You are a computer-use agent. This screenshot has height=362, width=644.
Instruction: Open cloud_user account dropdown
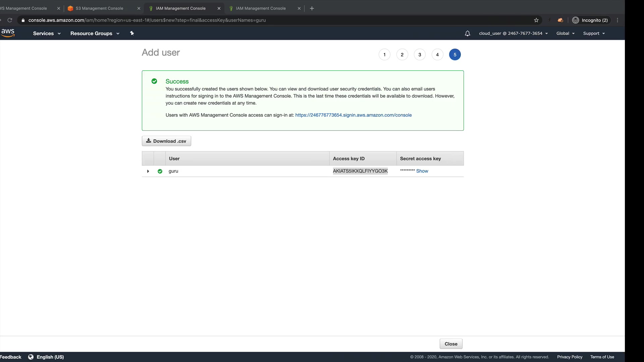tap(513, 34)
